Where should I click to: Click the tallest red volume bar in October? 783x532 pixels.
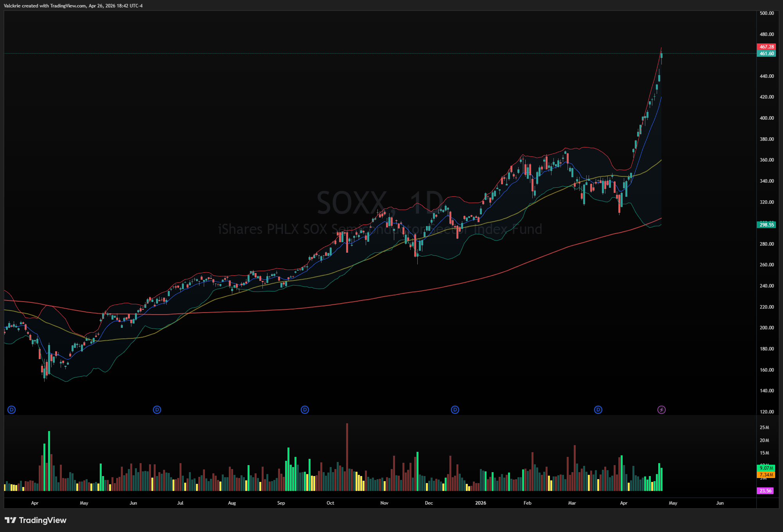tap(347, 456)
